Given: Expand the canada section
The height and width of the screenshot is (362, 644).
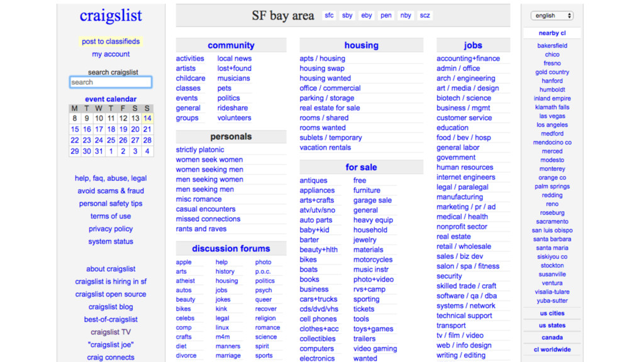Looking at the screenshot, I should [x=552, y=337].
